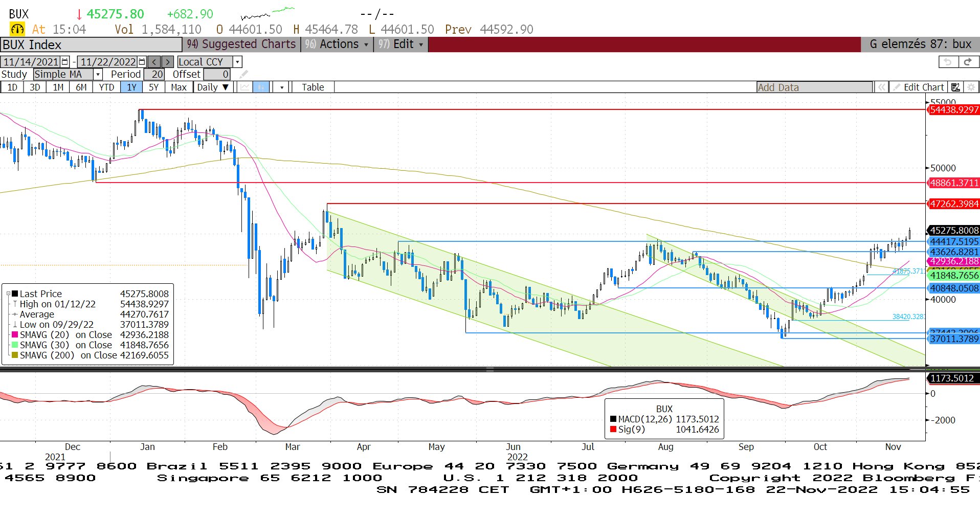Image resolution: width=980 pixels, height=518 pixels.
Task: Open the chart annotations notepad icon
Action: click(955, 87)
